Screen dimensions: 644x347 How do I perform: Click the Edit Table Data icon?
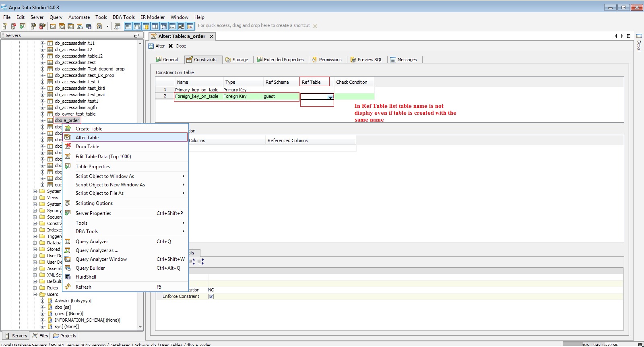click(x=68, y=156)
